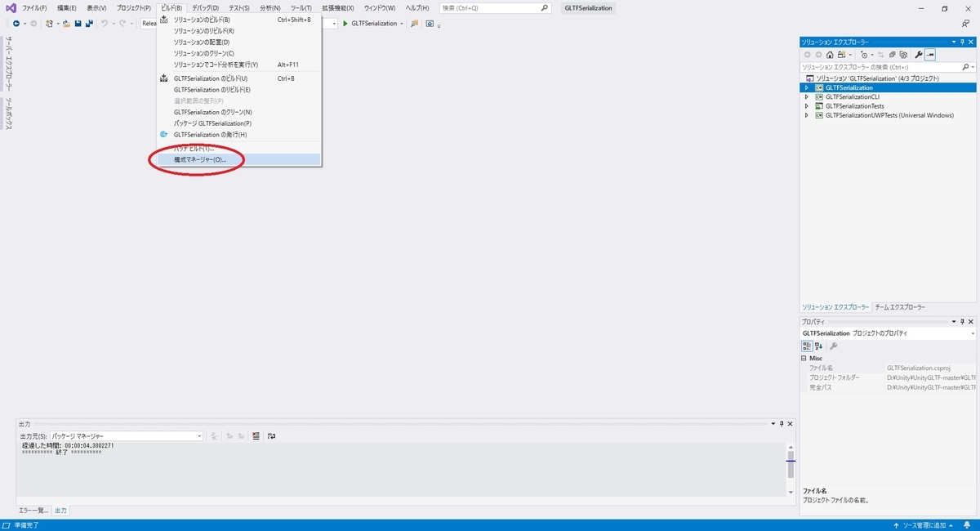Switch to エラー一覧 tab
Screen dimensions: 980x531
[33, 511]
